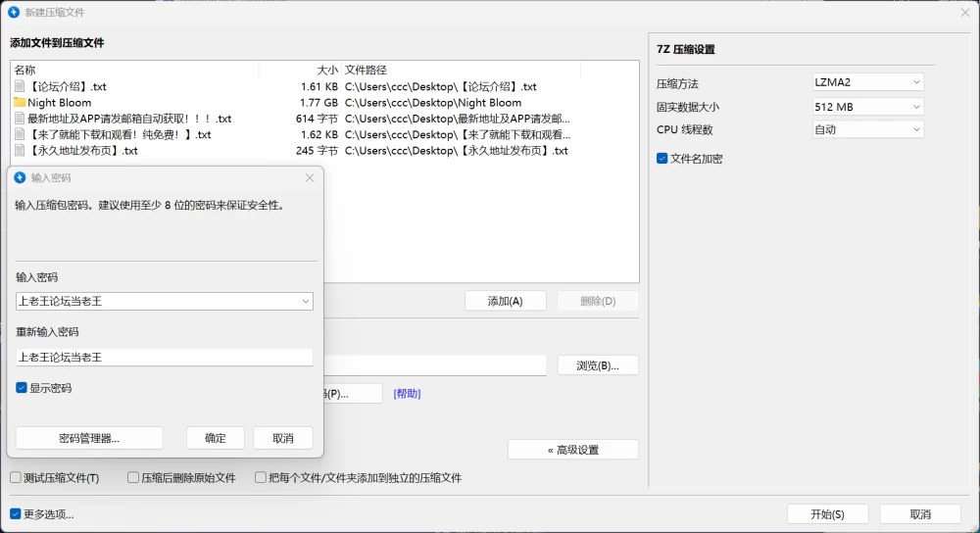Select the Night Bloom folder icon
980x533 pixels.
pos(20,102)
